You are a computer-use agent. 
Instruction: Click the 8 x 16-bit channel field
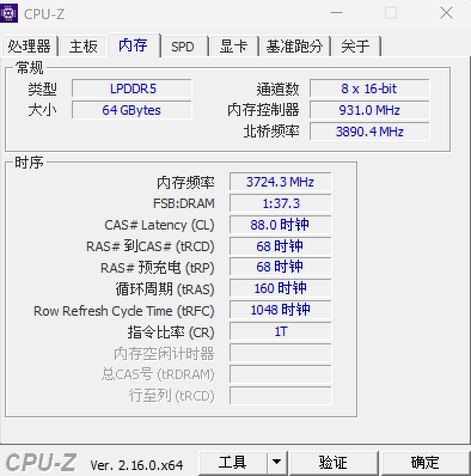(369, 89)
